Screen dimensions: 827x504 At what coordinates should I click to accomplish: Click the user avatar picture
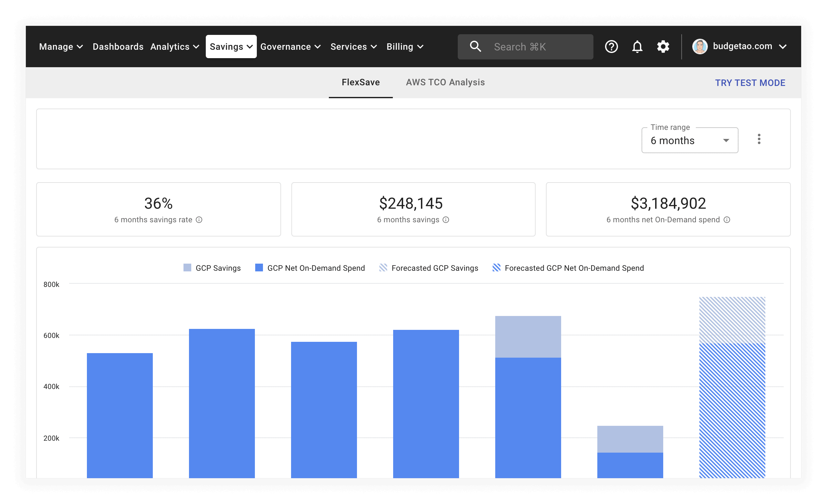(x=700, y=47)
